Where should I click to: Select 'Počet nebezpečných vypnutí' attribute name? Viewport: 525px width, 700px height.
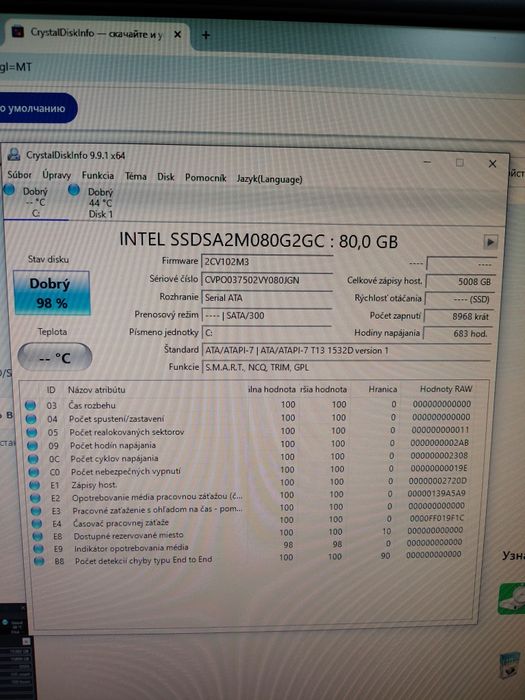[126, 471]
